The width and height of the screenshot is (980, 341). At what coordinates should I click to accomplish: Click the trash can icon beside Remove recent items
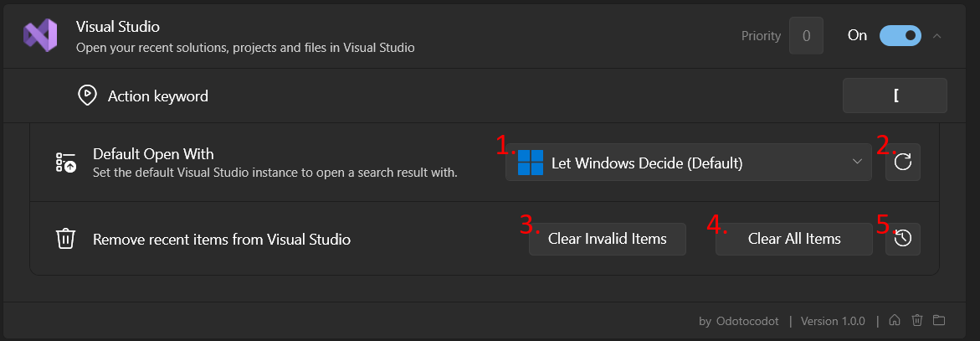65,239
